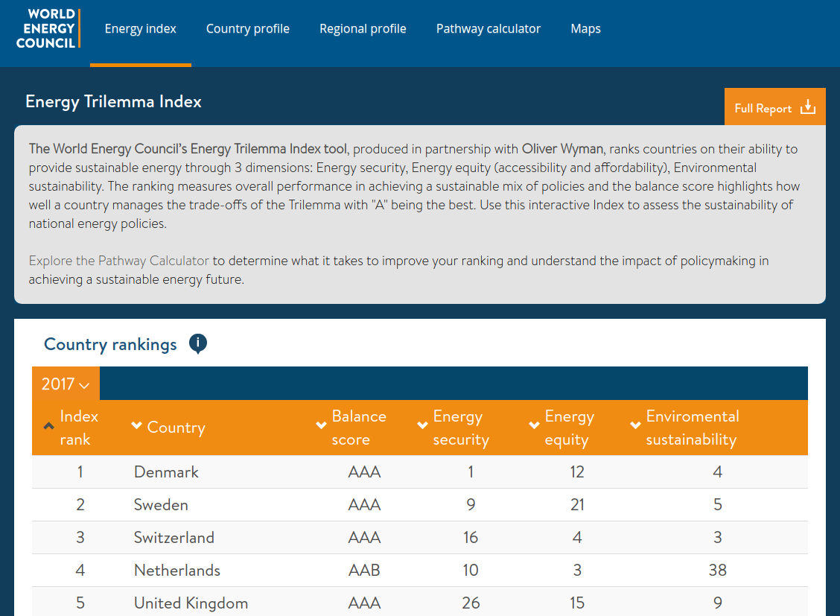Sort by Energy security chevron

[x=423, y=425]
